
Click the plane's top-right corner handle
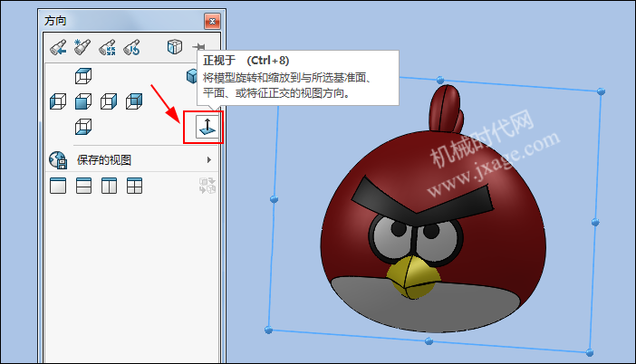coord(601,91)
